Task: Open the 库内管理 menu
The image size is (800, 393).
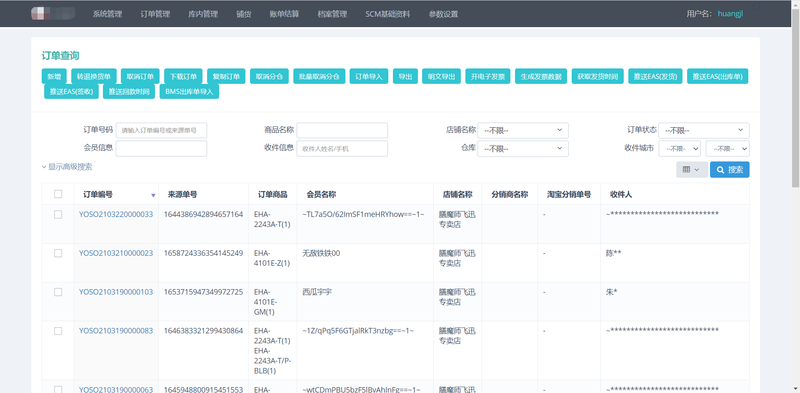Action: [x=203, y=14]
